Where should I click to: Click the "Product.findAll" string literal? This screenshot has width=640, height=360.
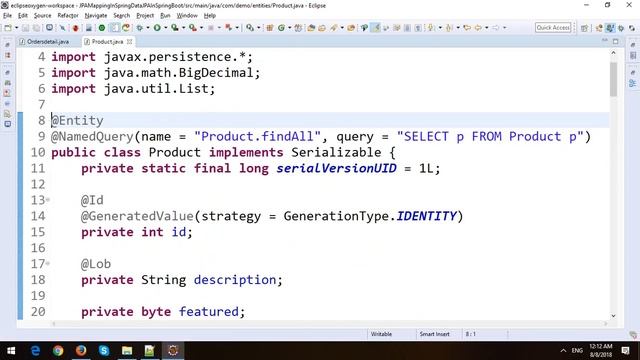(x=257, y=136)
